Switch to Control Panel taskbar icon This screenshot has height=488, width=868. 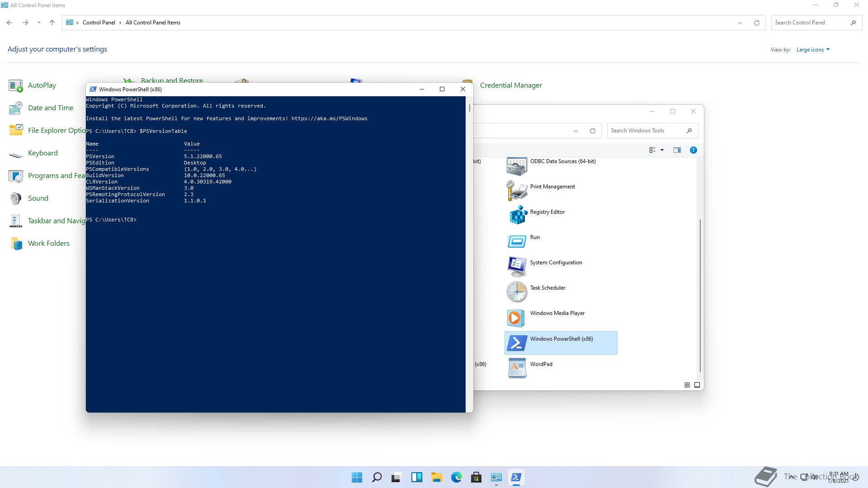496,477
